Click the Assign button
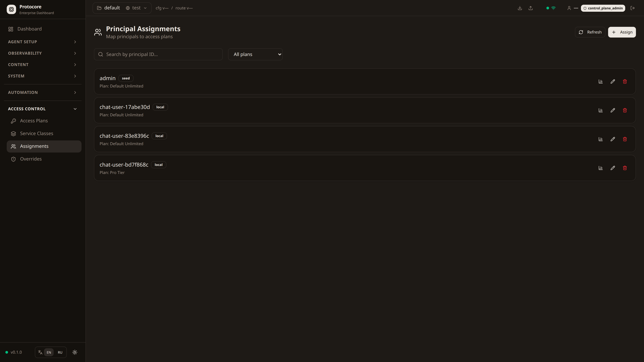Image resolution: width=644 pixels, height=362 pixels. 622,32
